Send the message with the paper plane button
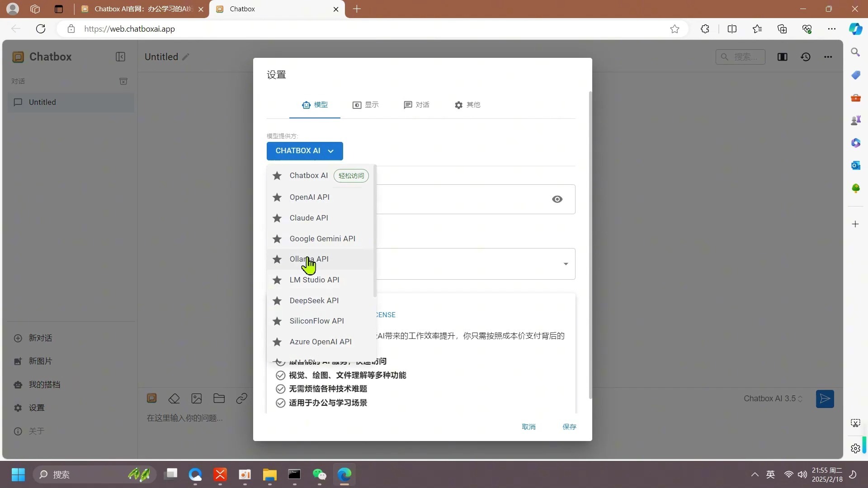The height and width of the screenshot is (488, 868). [x=825, y=399]
